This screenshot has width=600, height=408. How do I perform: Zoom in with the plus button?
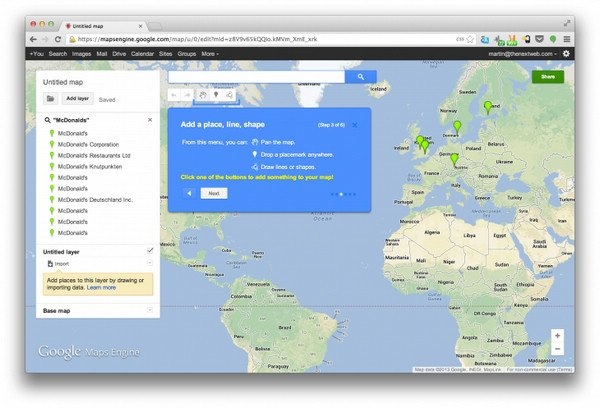click(x=557, y=336)
